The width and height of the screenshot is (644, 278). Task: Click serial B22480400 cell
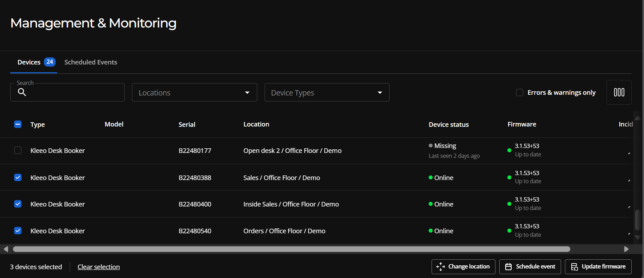click(195, 204)
